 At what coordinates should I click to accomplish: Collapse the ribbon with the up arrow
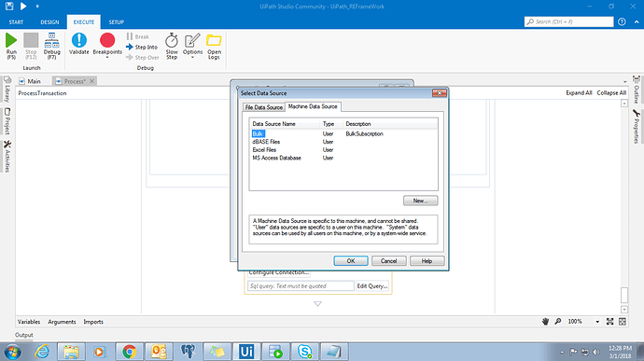click(637, 21)
